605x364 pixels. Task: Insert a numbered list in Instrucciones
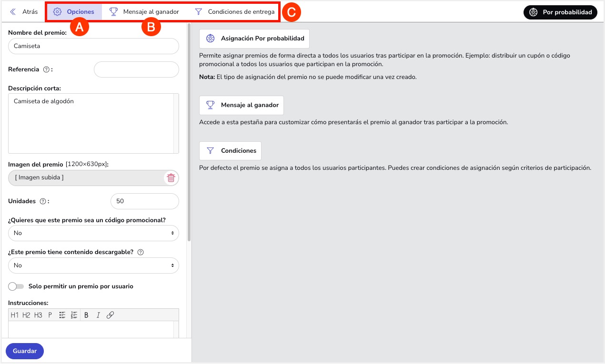74,315
